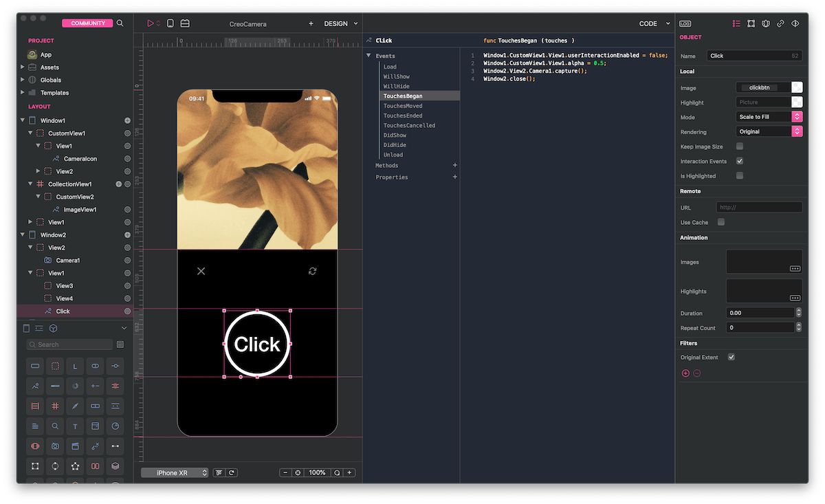Select the Camera object in the palette

coord(55,446)
